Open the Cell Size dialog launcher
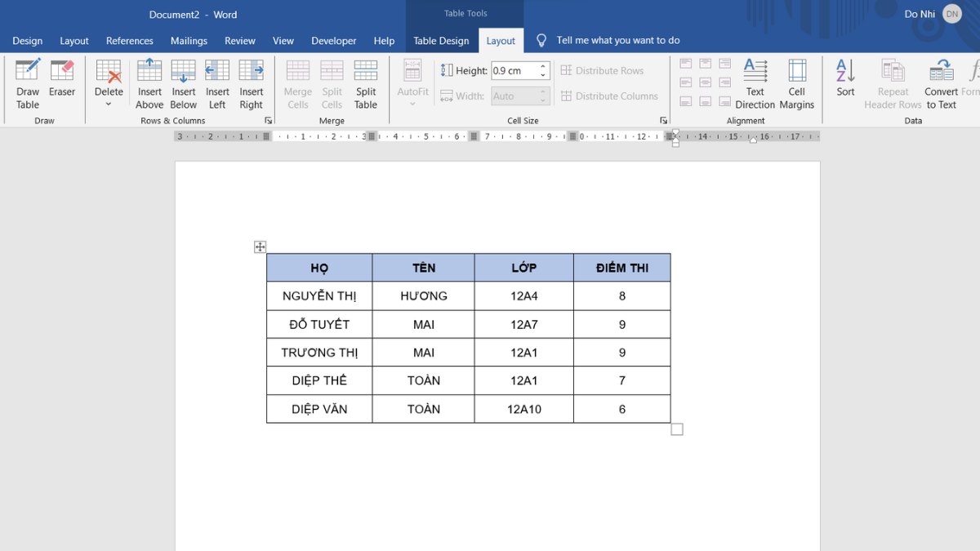This screenshot has width=980, height=551. tap(663, 121)
